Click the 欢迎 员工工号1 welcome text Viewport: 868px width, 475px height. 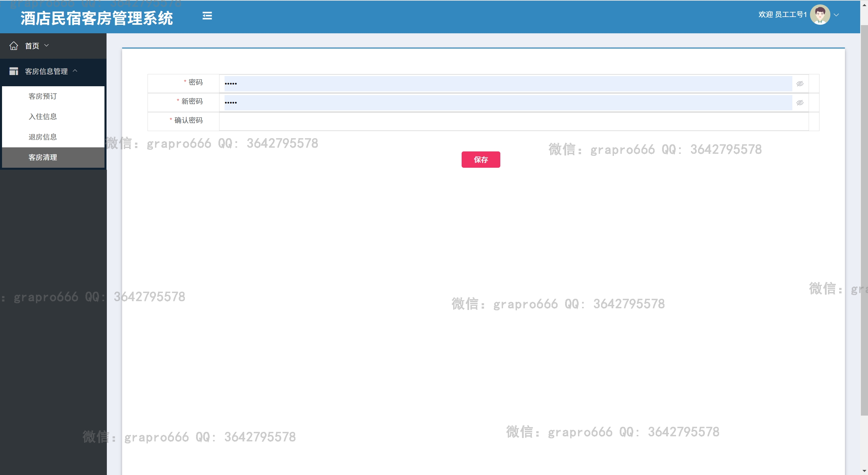pyautogui.click(x=782, y=15)
